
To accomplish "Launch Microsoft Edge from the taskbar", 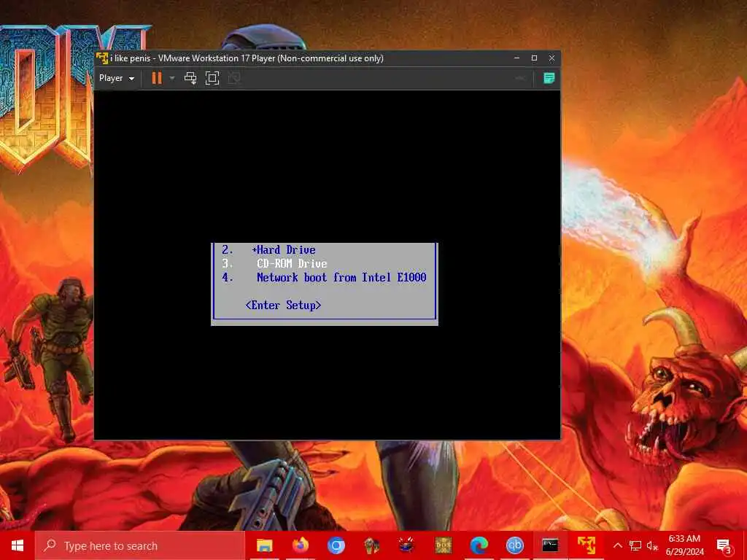I will [x=479, y=545].
